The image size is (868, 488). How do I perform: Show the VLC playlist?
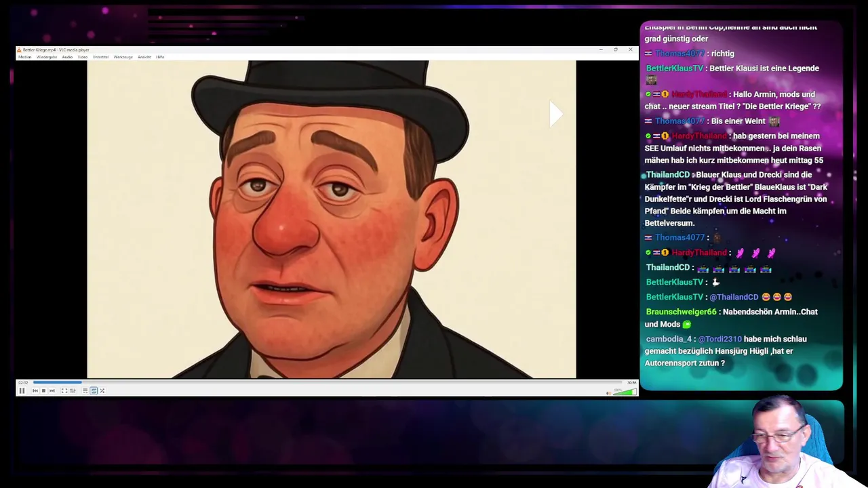[x=85, y=390]
